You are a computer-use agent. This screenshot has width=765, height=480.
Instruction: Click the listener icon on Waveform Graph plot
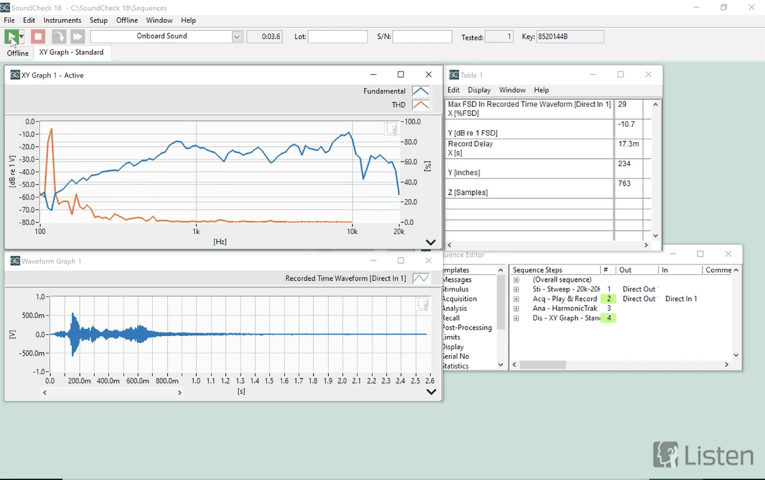tap(422, 304)
